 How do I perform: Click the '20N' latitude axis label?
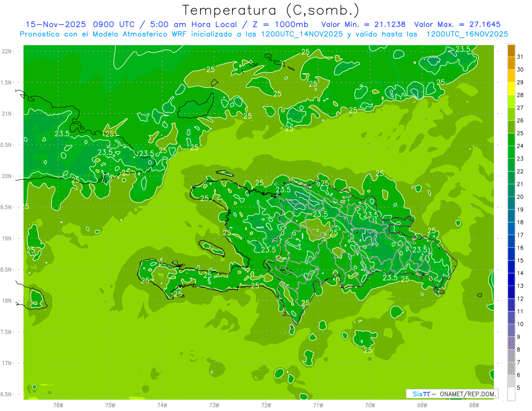click(8, 176)
